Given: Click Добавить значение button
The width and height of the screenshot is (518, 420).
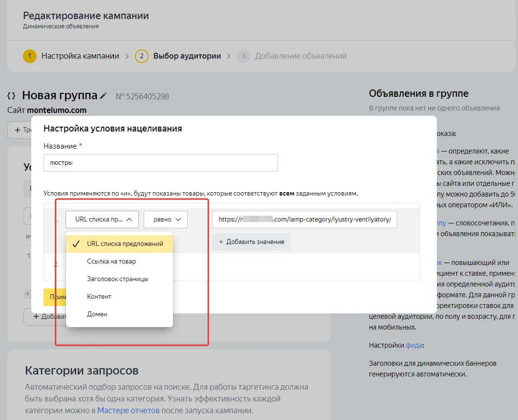Looking at the screenshot, I should point(251,242).
